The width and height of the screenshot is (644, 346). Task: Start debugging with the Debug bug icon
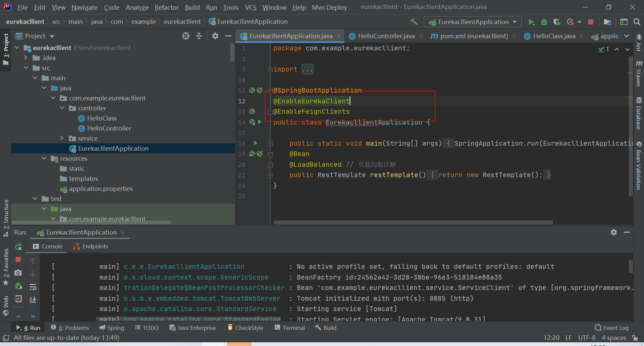click(x=544, y=22)
